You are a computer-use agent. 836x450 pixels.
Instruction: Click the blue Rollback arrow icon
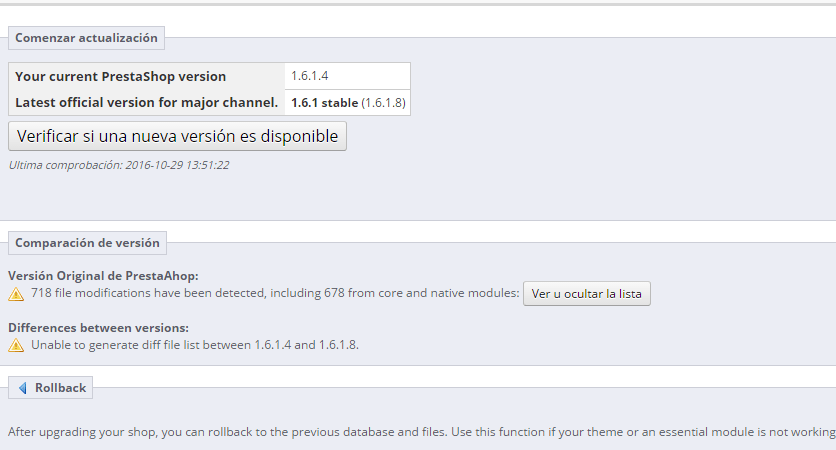click(22, 388)
